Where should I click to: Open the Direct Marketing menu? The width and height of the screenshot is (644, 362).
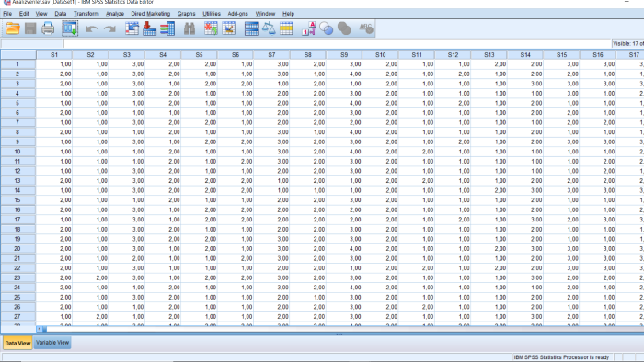point(150,14)
